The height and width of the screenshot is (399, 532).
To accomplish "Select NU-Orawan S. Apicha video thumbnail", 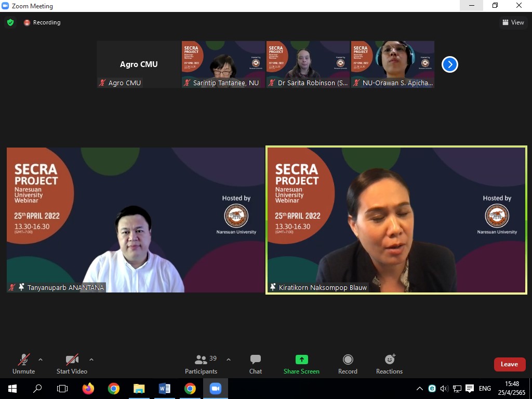I will [393, 64].
